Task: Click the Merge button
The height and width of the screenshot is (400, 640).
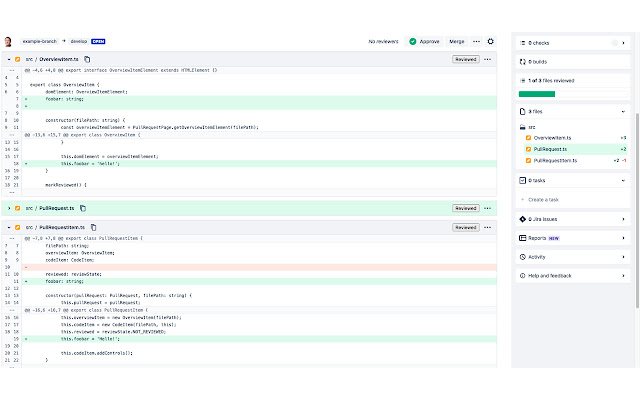Action: (x=457, y=41)
